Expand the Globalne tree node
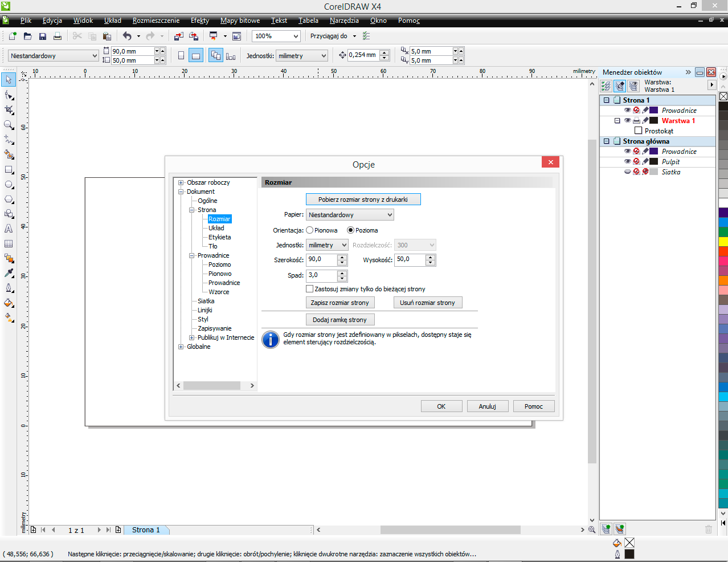Viewport: 728px width, 562px height. click(181, 347)
